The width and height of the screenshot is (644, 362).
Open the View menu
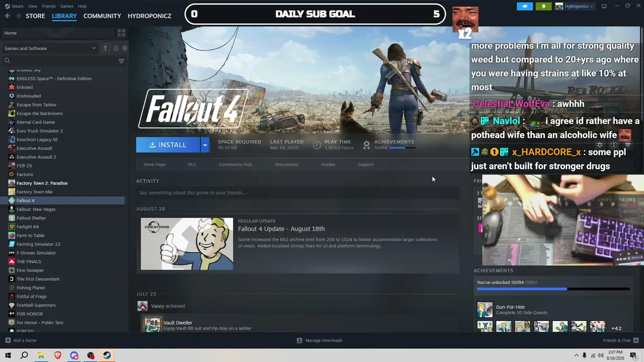[33, 6]
